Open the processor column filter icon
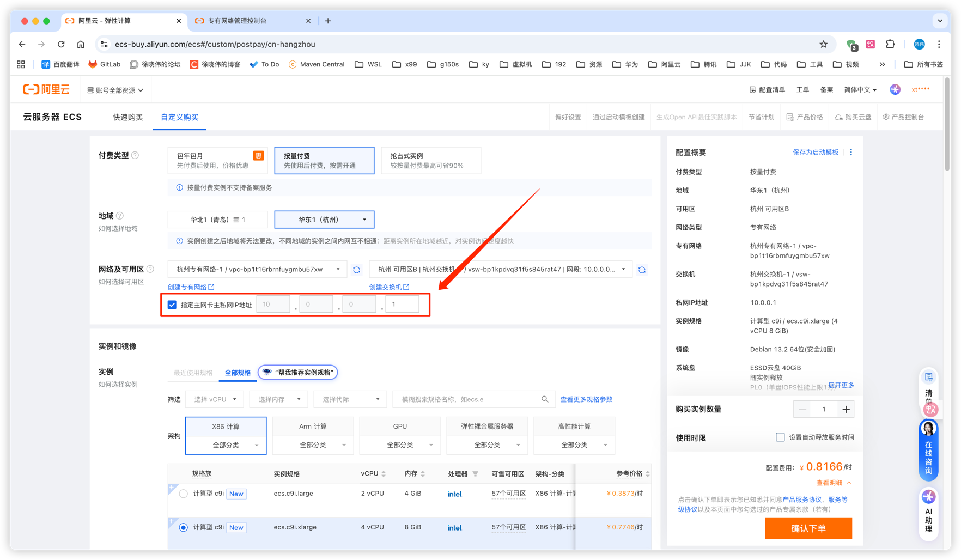Viewport: 961px width, 560px height. coord(476,474)
